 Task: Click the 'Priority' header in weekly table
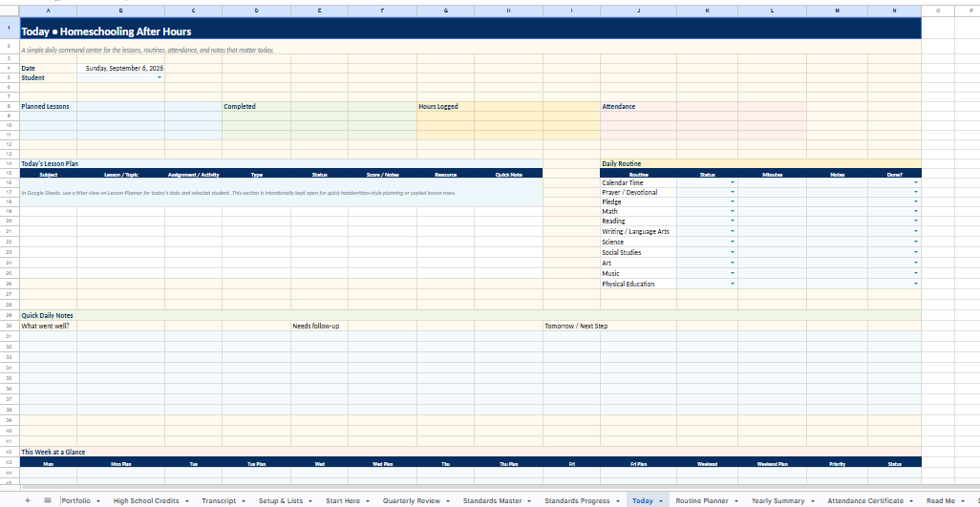(x=837, y=464)
